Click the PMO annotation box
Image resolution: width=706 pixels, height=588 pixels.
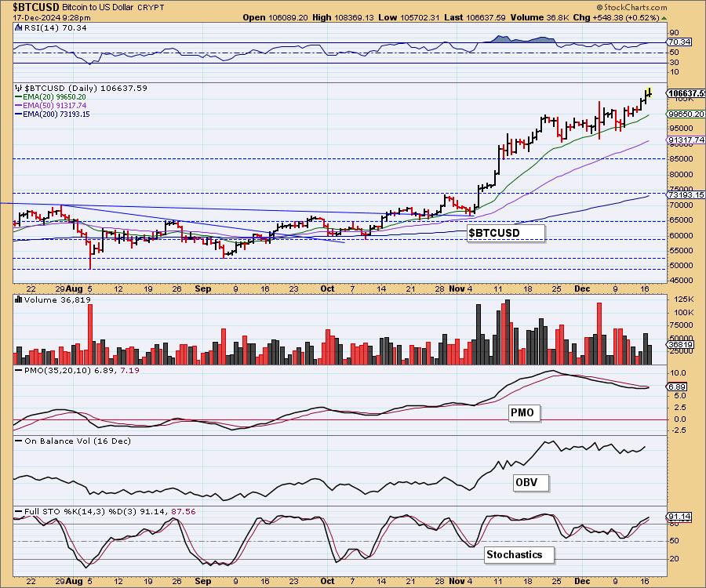pyautogui.click(x=524, y=412)
